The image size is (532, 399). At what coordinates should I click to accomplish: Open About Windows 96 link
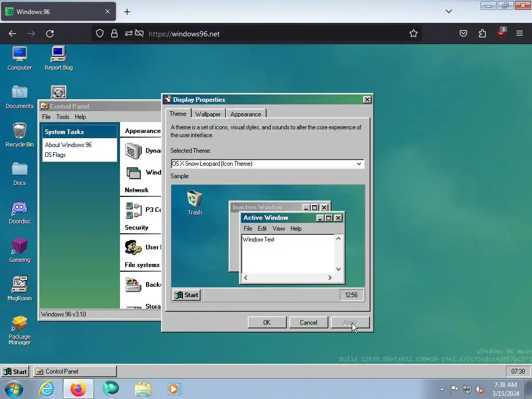pyautogui.click(x=68, y=145)
